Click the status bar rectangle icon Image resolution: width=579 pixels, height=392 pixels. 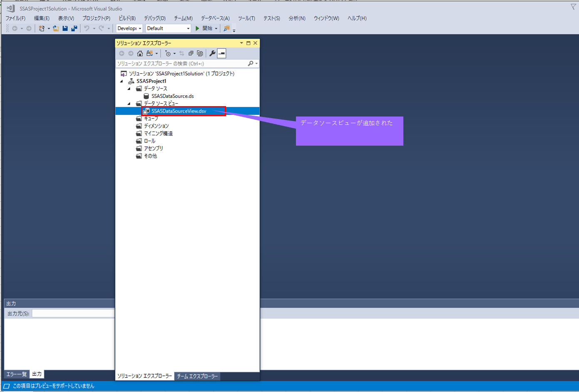coord(7,386)
